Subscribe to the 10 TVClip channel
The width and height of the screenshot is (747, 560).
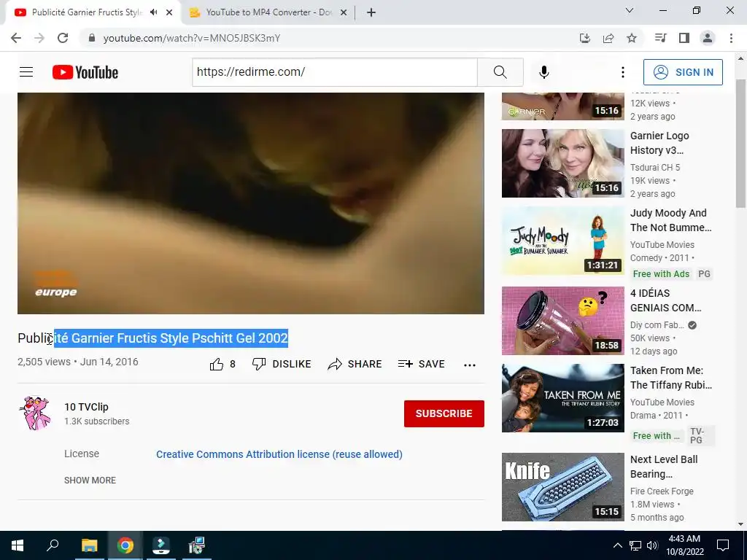(x=444, y=413)
